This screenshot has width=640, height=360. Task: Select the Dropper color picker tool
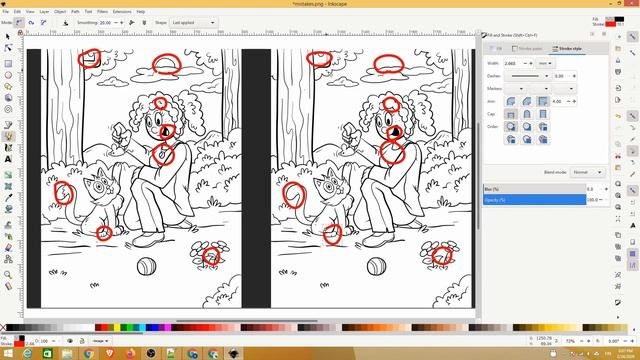(8, 198)
